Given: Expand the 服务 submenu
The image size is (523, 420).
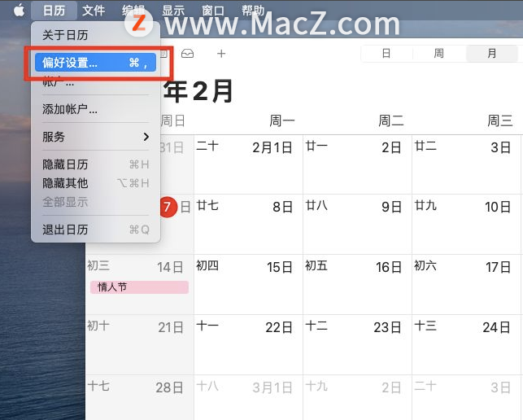Looking at the screenshot, I should (96, 137).
